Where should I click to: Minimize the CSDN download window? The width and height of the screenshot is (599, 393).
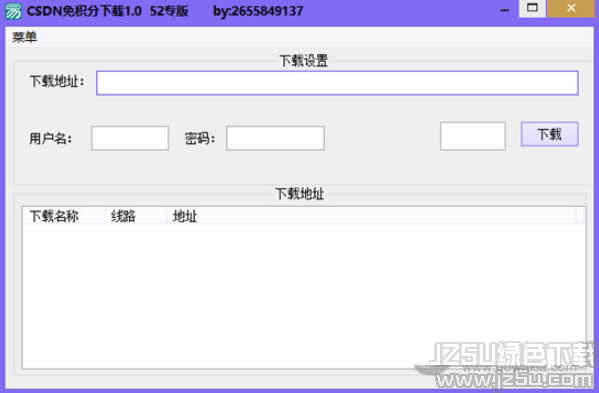(x=505, y=10)
